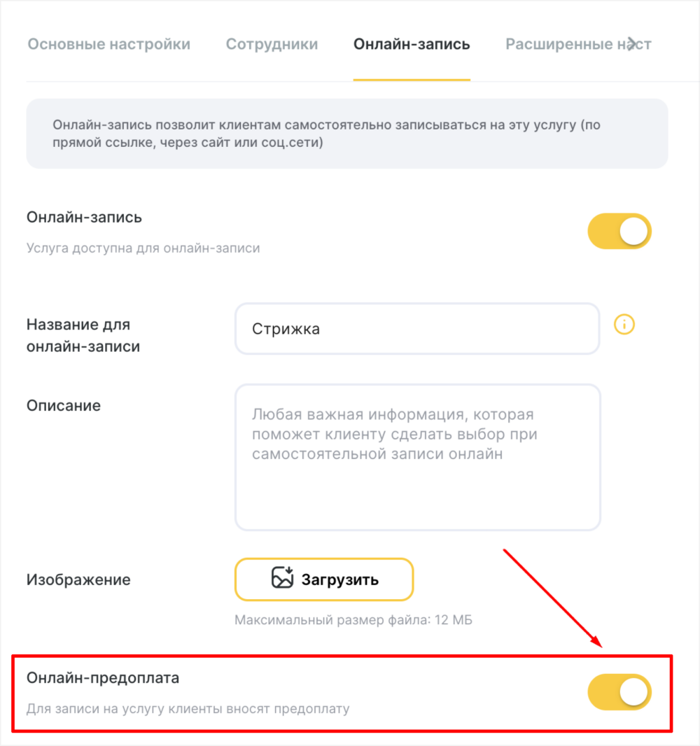Disable the Онлайн-запись toggle switch
This screenshot has width=700, height=746.
619,231
